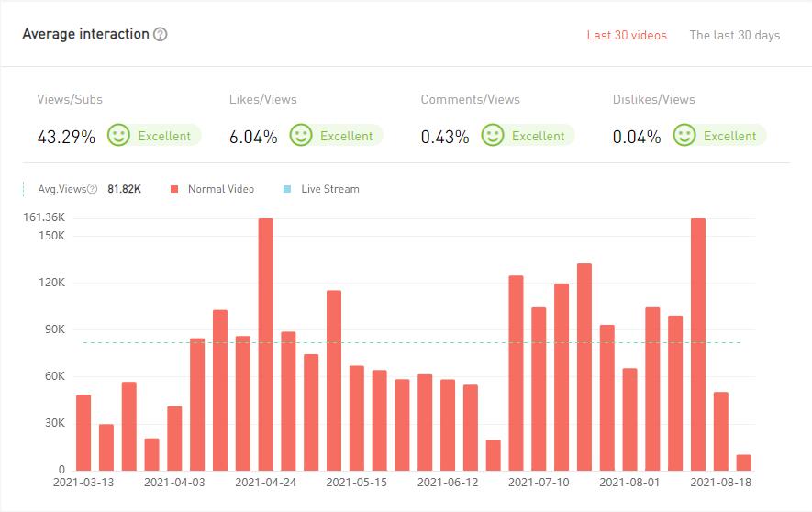Click the Avg.Views help question icon

92,189
